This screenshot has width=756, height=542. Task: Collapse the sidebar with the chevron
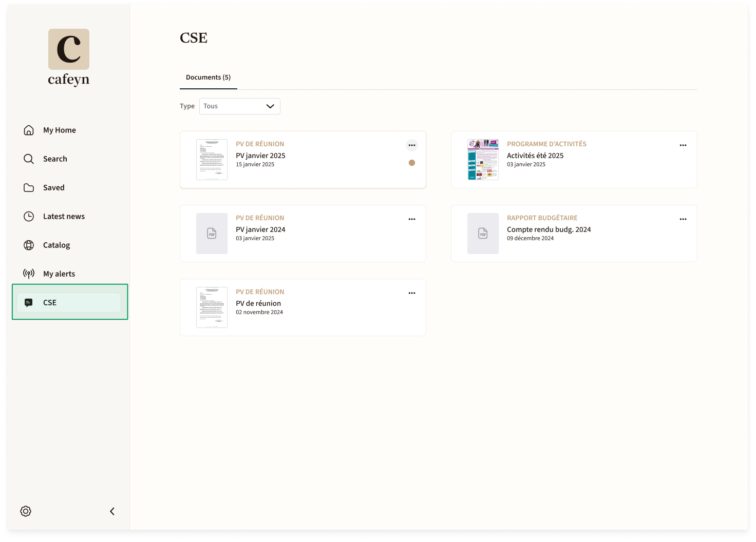[112, 511]
